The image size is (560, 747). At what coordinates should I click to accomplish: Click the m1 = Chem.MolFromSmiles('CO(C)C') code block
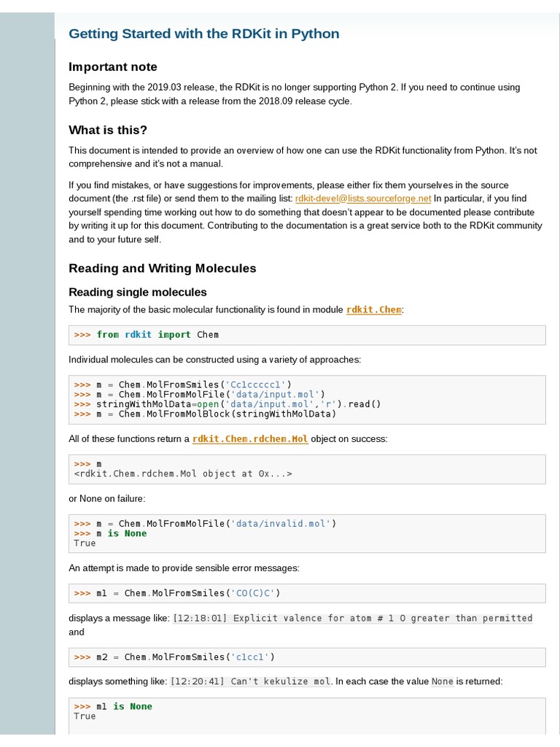[x=177, y=593]
